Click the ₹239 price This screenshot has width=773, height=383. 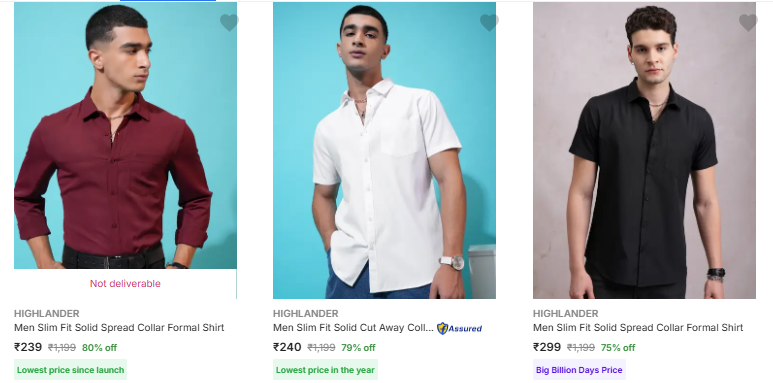[28, 347]
